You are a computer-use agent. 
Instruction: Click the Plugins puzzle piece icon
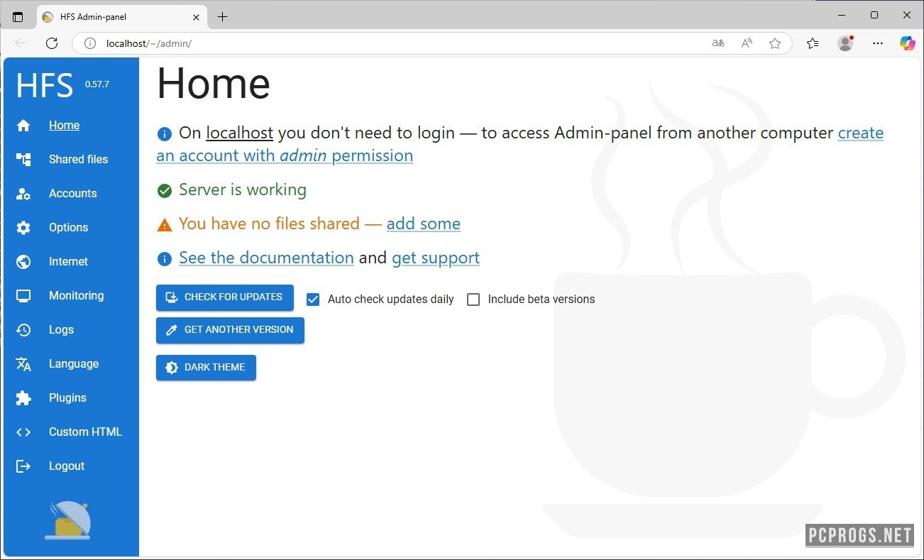pos(23,398)
